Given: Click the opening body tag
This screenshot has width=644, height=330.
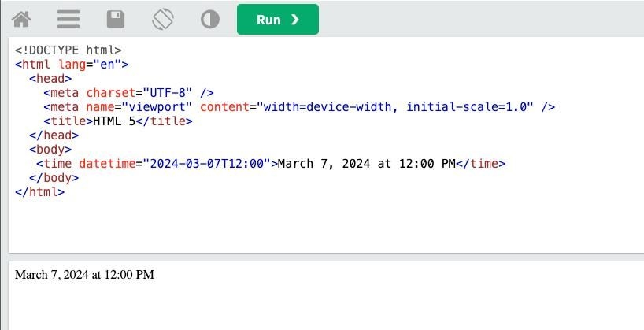Looking at the screenshot, I should pos(50,150).
